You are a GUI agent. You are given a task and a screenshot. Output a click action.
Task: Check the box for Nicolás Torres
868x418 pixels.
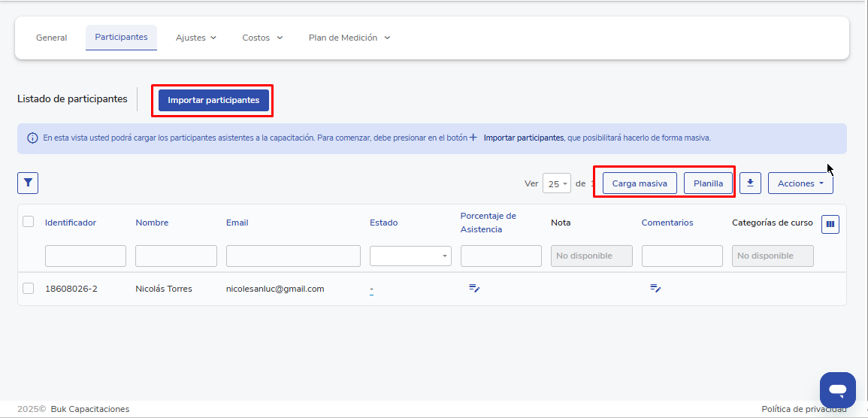(x=29, y=289)
